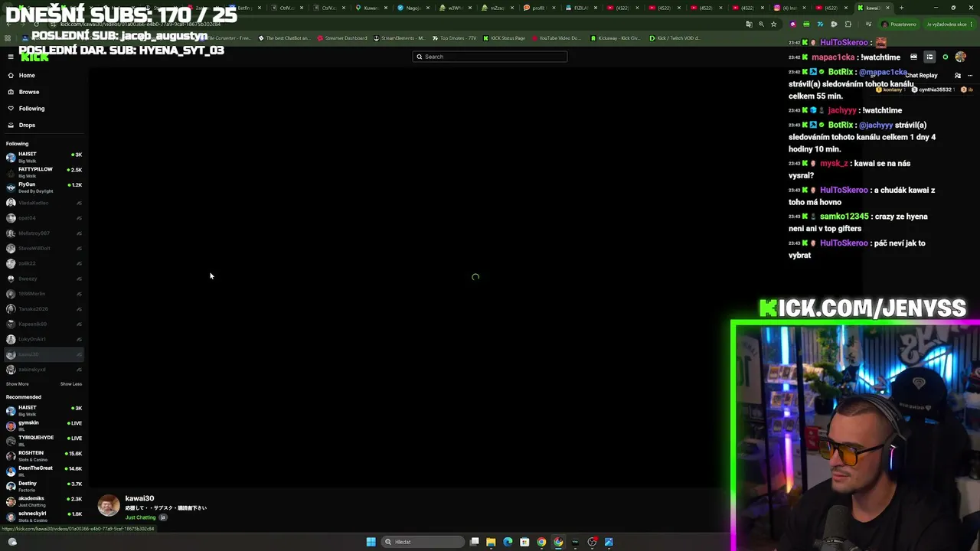Open StreamElements bookmark
Image resolution: width=980 pixels, height=551 pixels.
pos(400,38)
